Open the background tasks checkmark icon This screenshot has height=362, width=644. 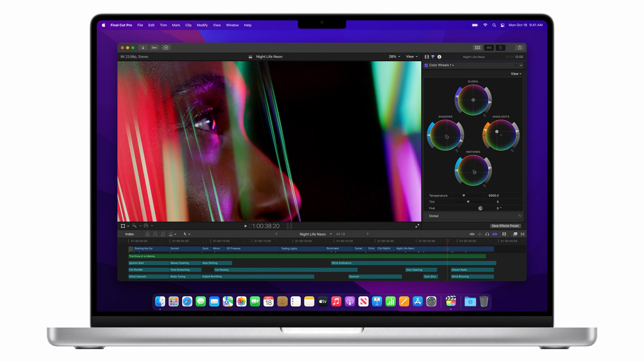[x=166, y=48]
